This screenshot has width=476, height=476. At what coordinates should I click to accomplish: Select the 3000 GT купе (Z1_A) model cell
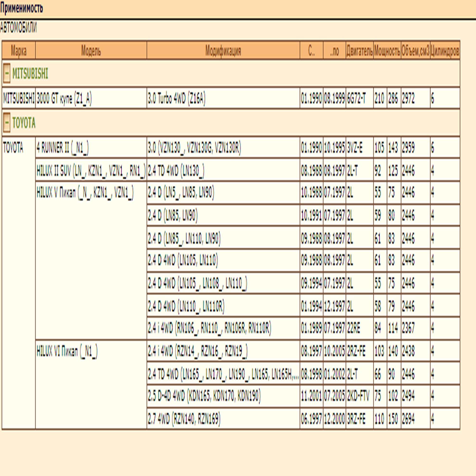pos(91,98)
